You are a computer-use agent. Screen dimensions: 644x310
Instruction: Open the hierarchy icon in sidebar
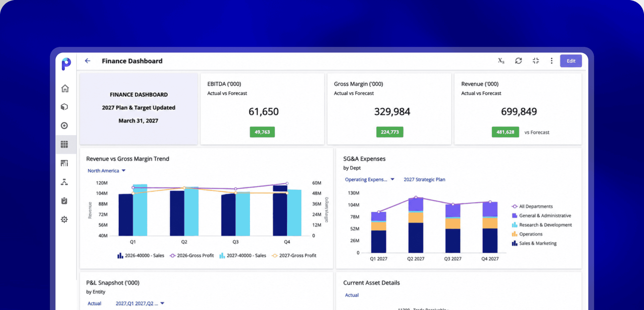tap(64, 182)
